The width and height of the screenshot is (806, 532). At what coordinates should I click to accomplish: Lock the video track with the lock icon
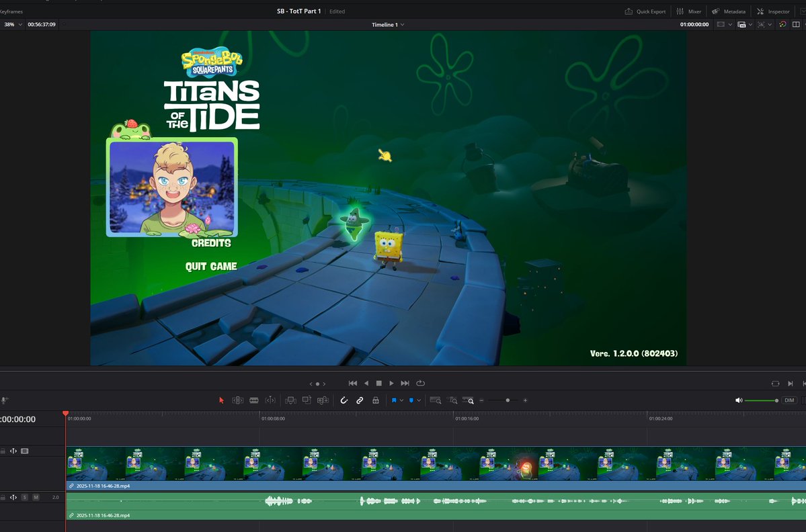(3, 451)
